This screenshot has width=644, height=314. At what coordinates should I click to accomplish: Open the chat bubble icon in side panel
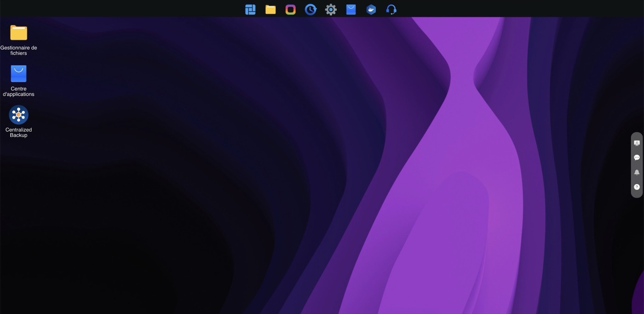point(637,157)
